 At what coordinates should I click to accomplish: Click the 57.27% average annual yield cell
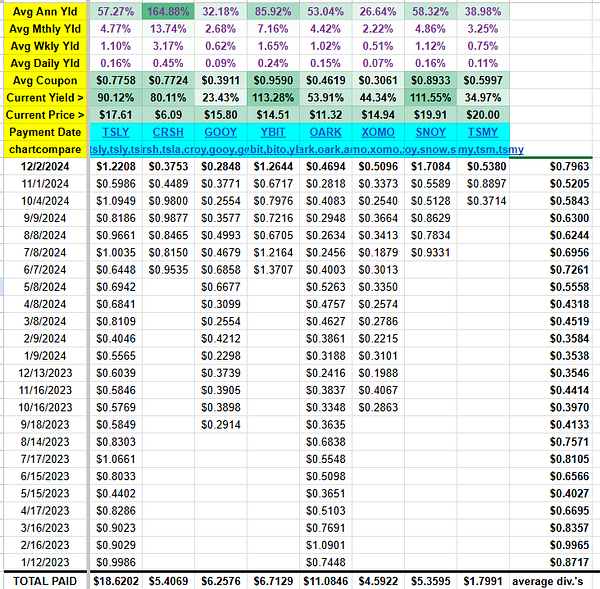click(116, 11)
